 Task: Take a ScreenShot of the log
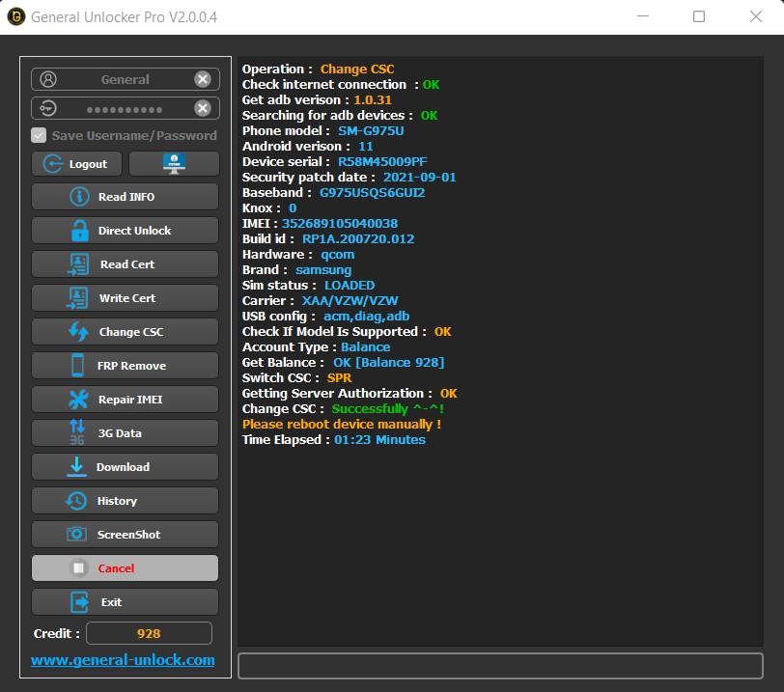point(125,535)
